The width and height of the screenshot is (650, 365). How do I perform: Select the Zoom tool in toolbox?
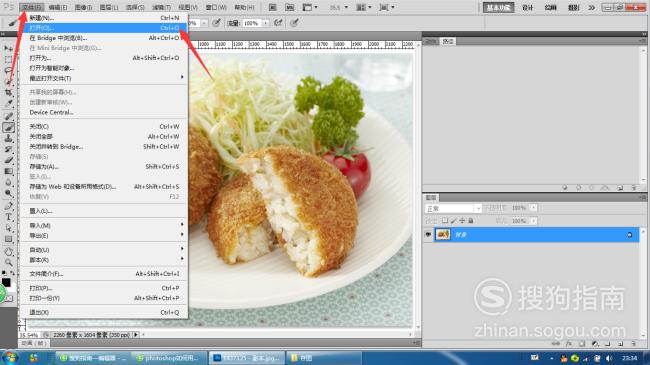tap(8, 263)
